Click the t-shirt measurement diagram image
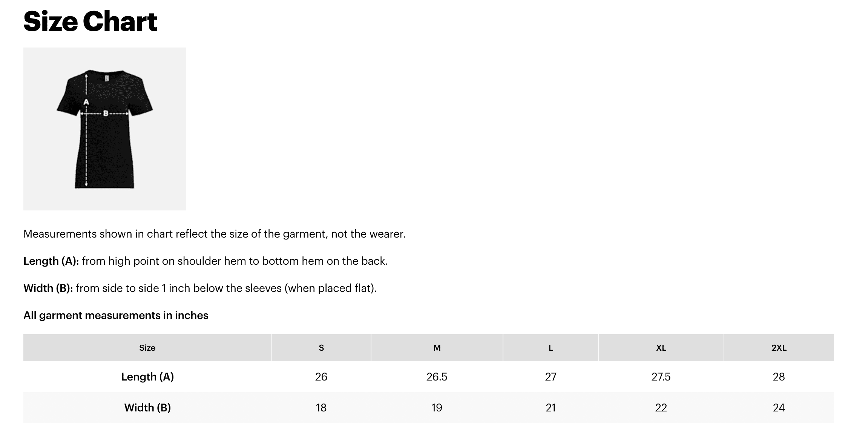The image size is (868, 445). click(105, 129)
